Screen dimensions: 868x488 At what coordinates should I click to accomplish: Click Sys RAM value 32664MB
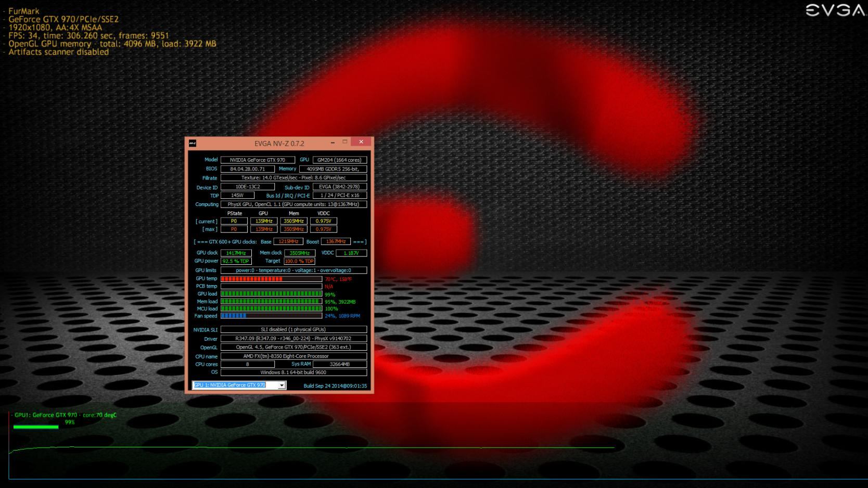[339, 364]
